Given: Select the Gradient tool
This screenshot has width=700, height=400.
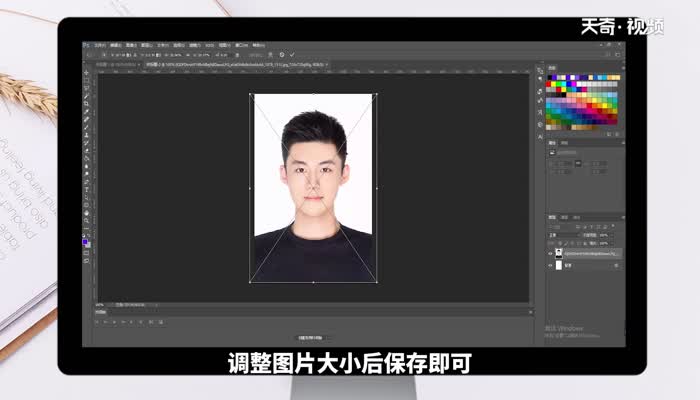Looking at the screenshot, I should (x=86, y=158).
